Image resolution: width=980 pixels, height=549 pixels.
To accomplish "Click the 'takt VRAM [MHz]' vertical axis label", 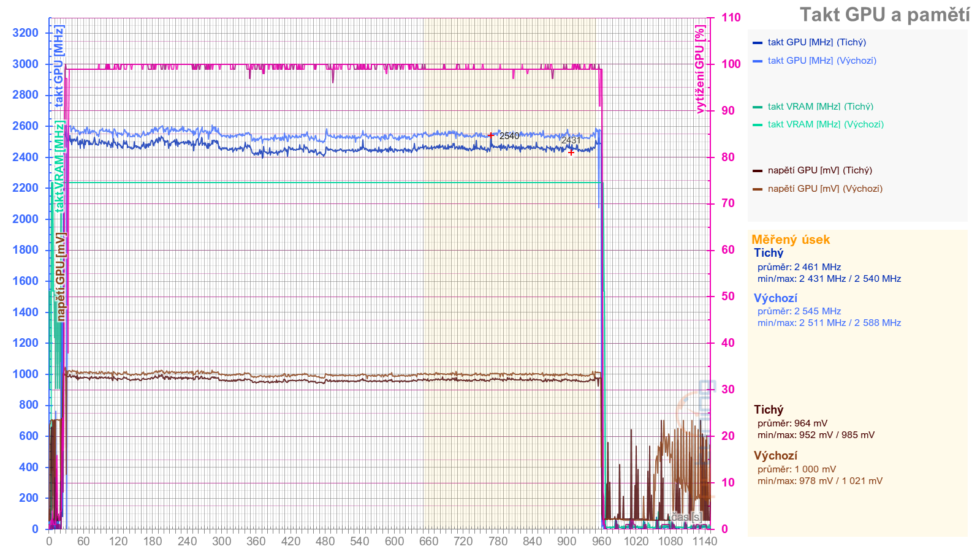I will (59, 167).
